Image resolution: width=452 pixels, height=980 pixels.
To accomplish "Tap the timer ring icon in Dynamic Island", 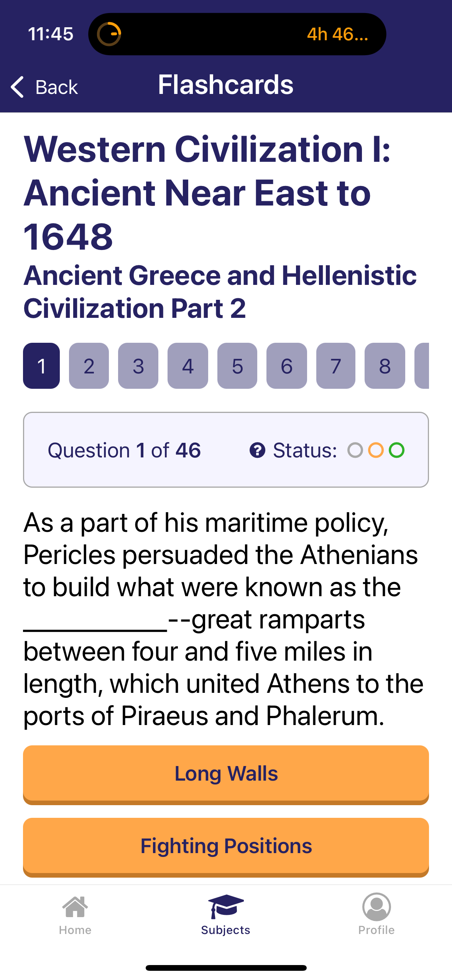I will pyautogui.click(x=109, y=34).
